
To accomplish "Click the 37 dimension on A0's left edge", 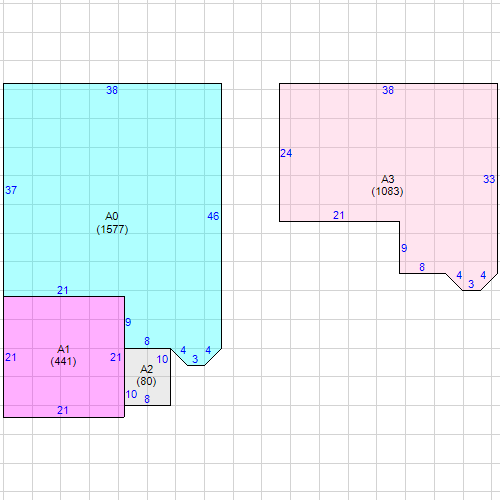I will click(11, 190).
